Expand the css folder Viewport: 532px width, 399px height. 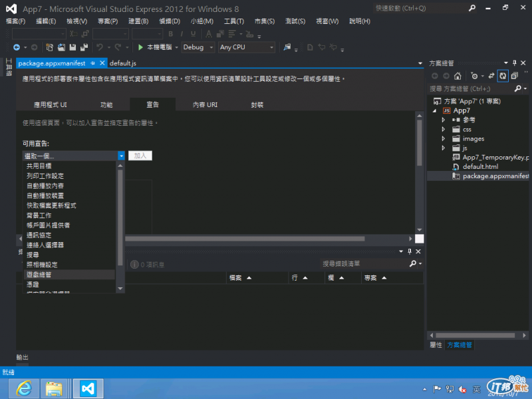(443, 129)
